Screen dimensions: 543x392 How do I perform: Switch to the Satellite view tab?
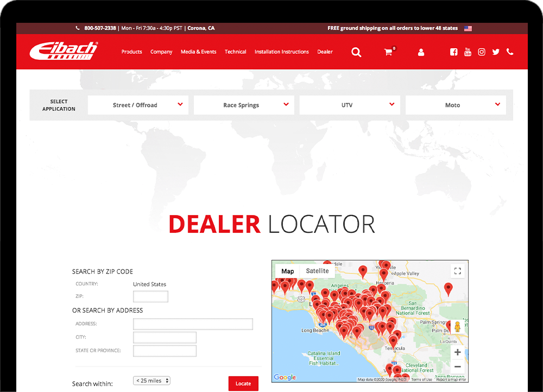pyautogui.click(x=317, y=271)
